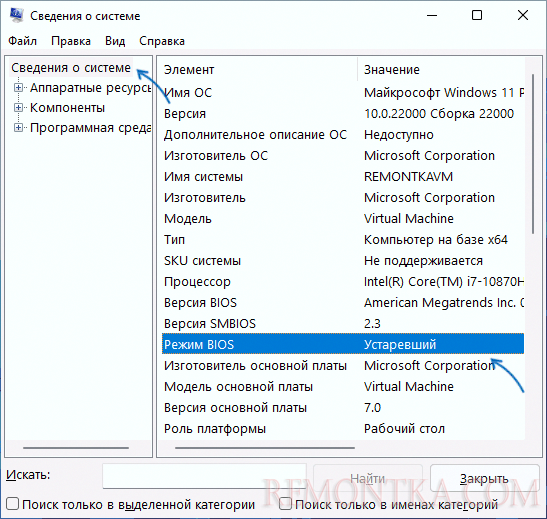Select the SKU системы row
The width and height of the screenshot is (547, 519).
343,261
